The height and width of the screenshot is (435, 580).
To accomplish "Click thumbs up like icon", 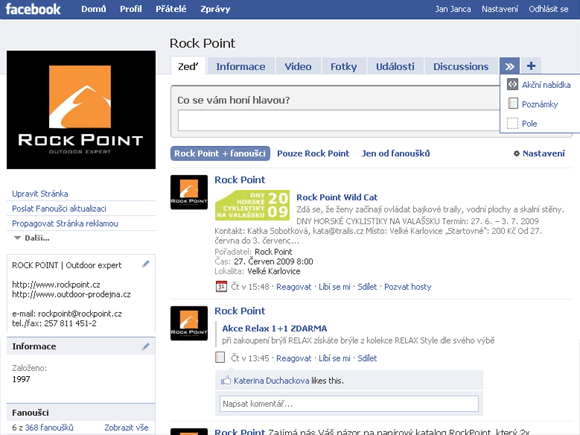I will point(226,380).
